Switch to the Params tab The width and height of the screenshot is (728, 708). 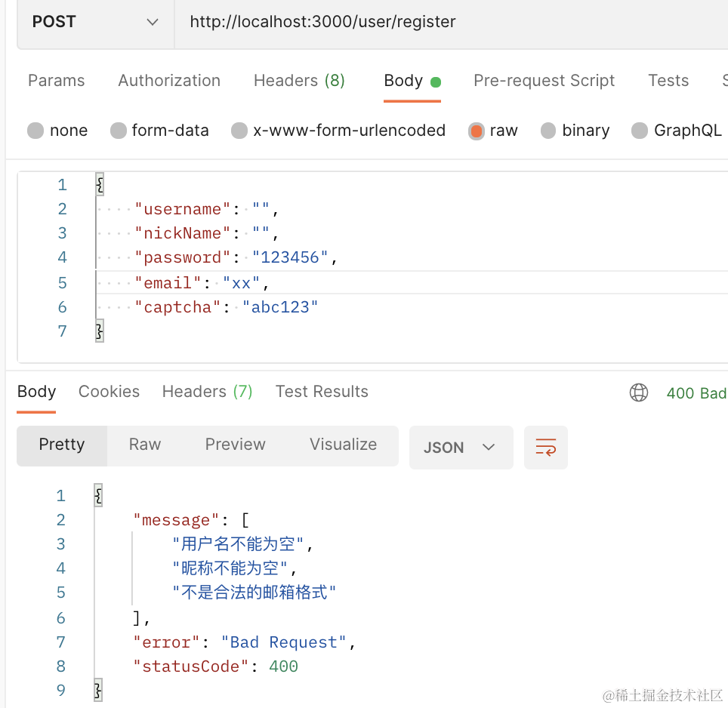point(57,81)
